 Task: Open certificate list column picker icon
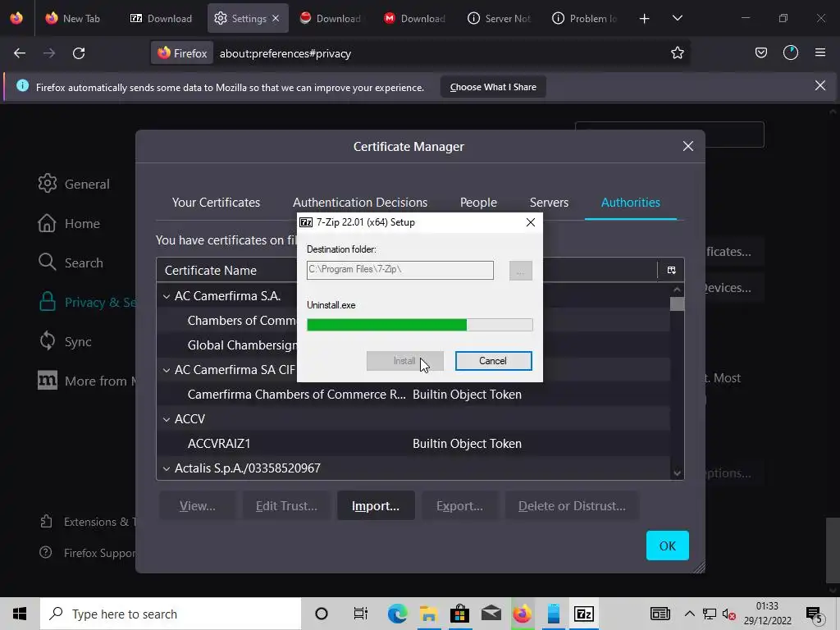(x=671, y=270)
